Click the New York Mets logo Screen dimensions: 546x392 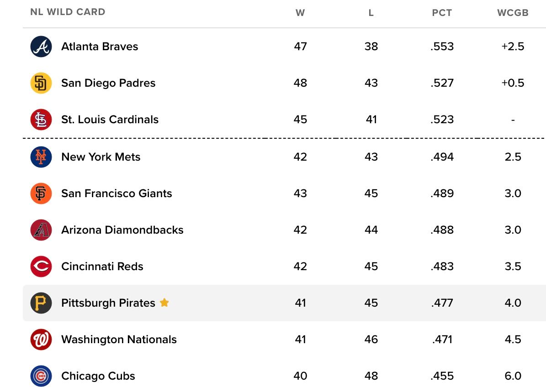click(41, 157)
